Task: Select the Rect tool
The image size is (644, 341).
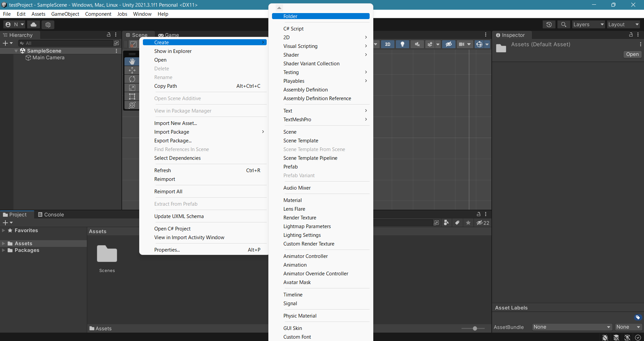Action: 132,96
